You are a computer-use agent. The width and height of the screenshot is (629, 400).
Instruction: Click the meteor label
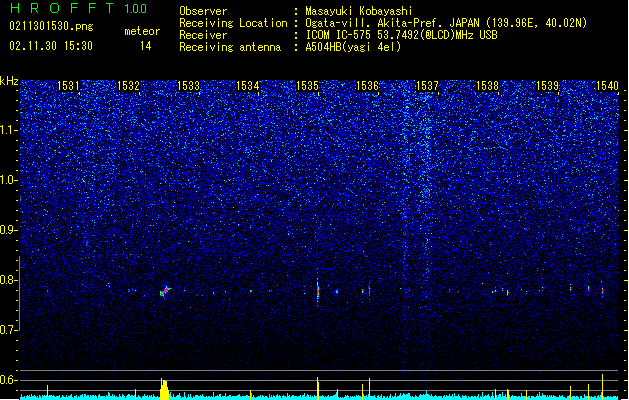point(142,31)
